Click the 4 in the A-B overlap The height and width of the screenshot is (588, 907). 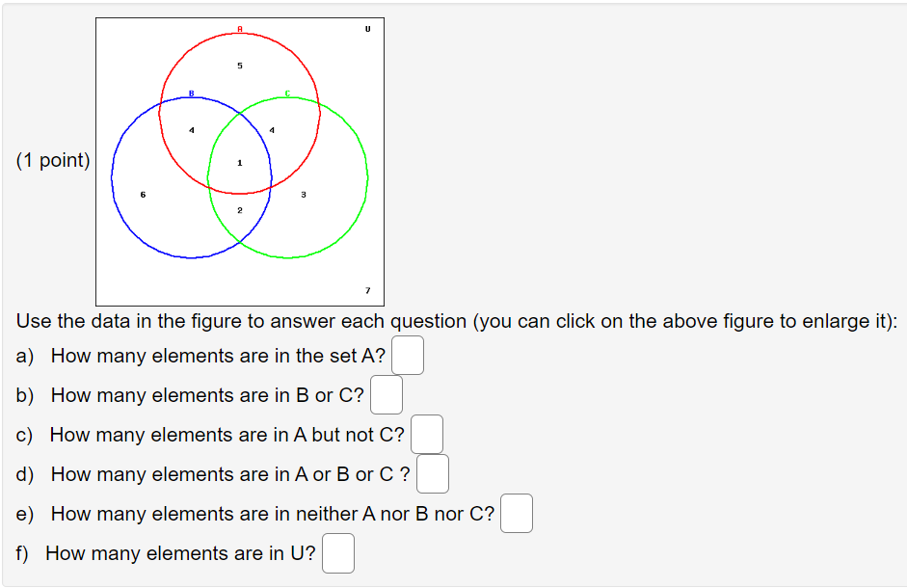191,130
